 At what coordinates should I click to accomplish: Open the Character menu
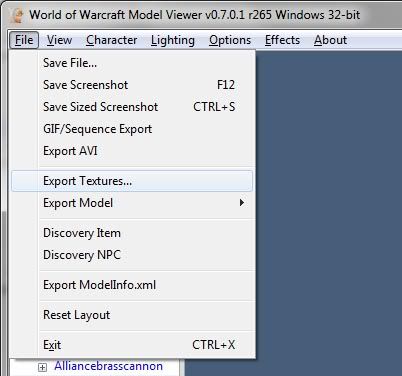pos(112,40)
